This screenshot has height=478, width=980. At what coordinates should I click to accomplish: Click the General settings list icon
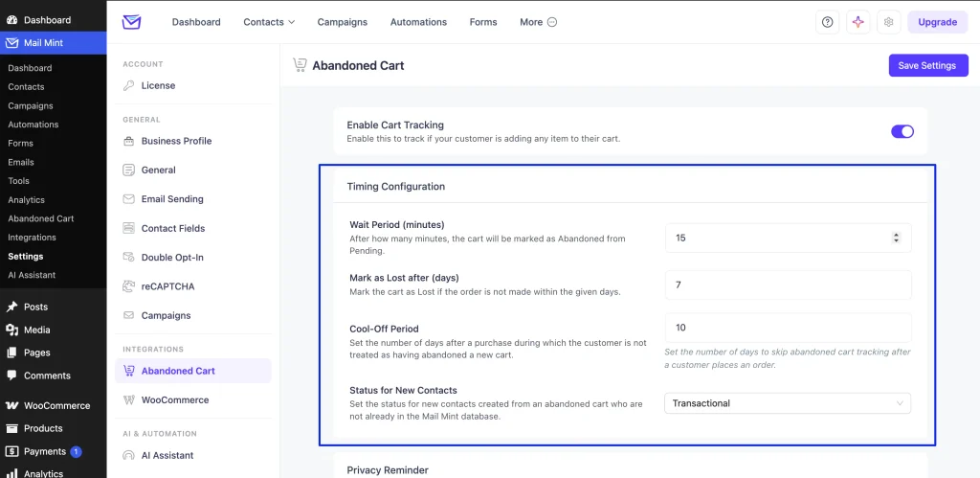pyautogui.click(x=129, y=171)
